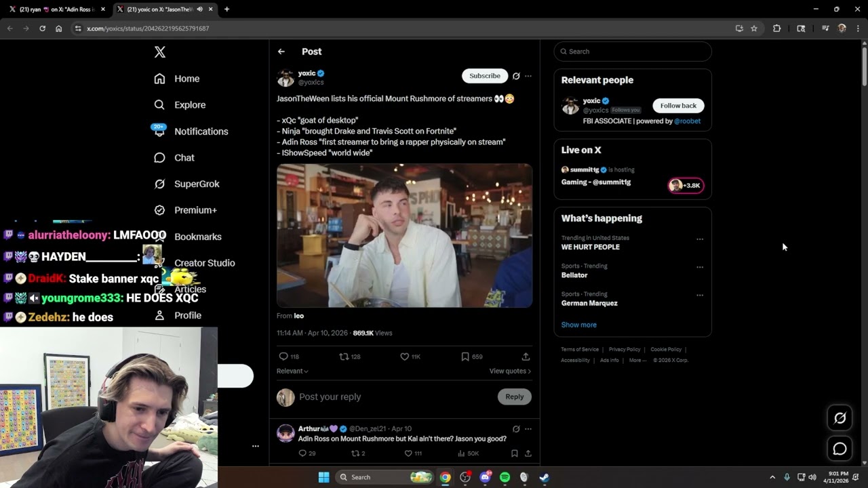Open a new browser tab

pos(226,9)
